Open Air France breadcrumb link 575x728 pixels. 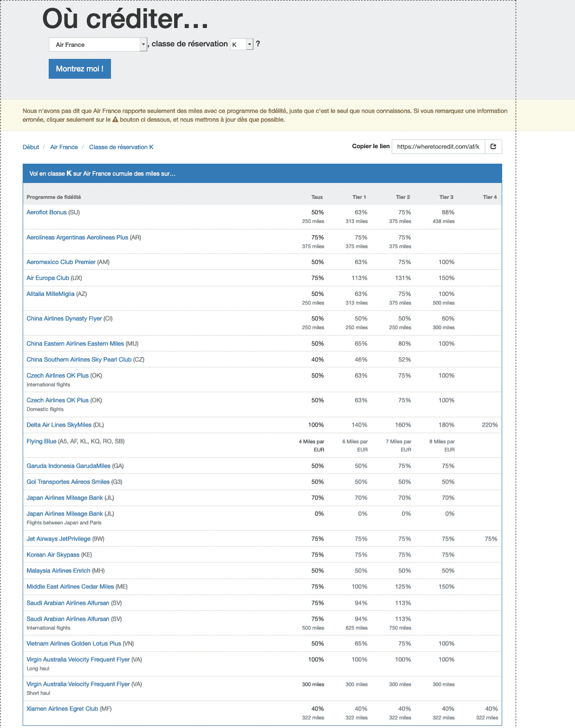point(64,147)
